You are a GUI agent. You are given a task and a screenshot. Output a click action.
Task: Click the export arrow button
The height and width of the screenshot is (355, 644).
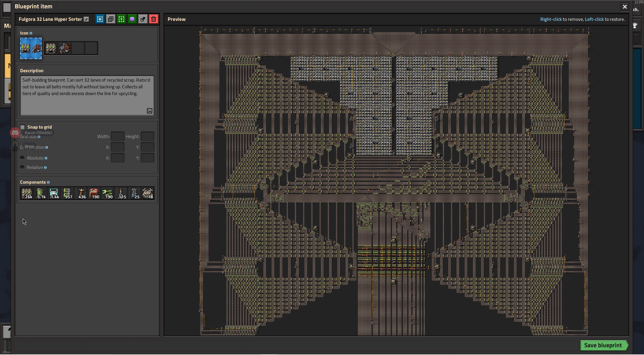[143, 19]
